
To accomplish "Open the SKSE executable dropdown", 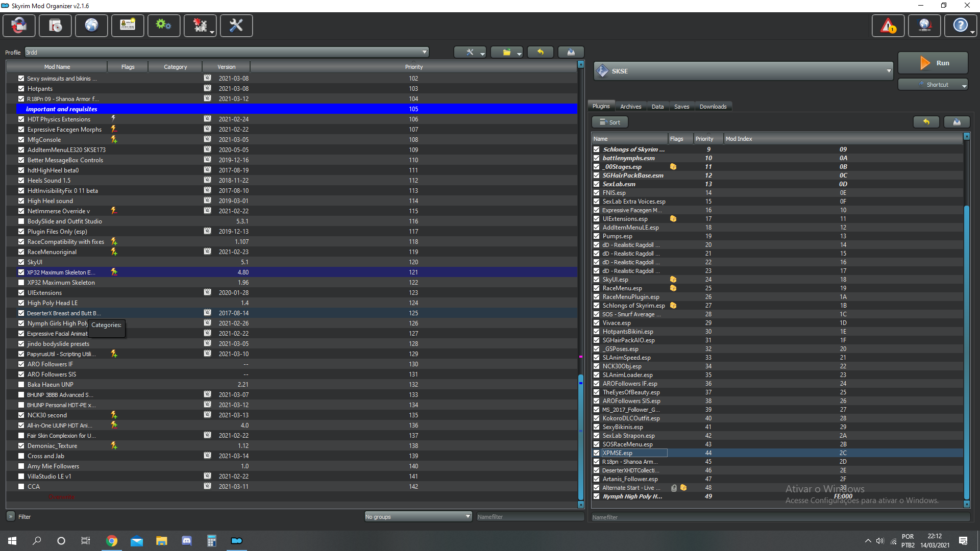I will (744, 71).
